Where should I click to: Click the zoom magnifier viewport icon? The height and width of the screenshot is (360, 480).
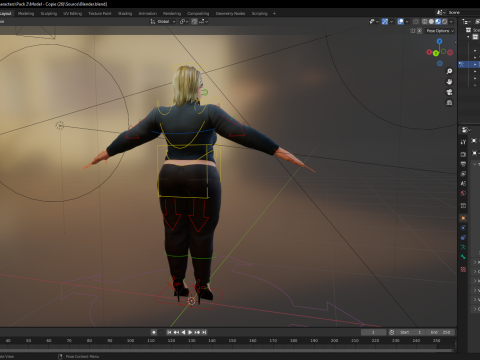[449, 71]
